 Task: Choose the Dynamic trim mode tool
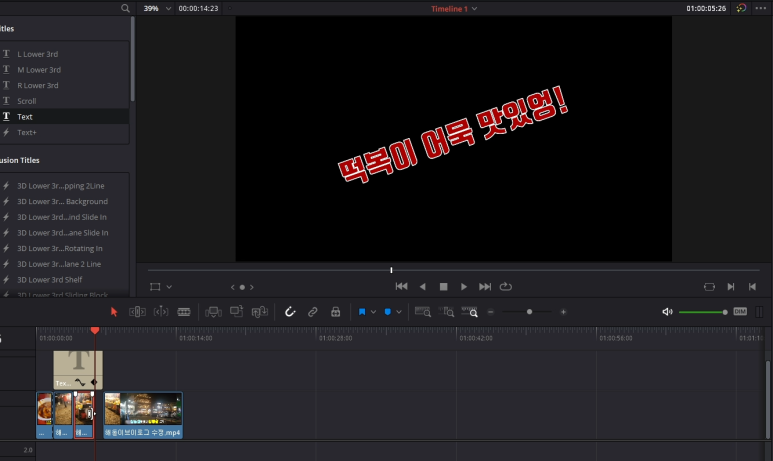click(x=161, y=312)
